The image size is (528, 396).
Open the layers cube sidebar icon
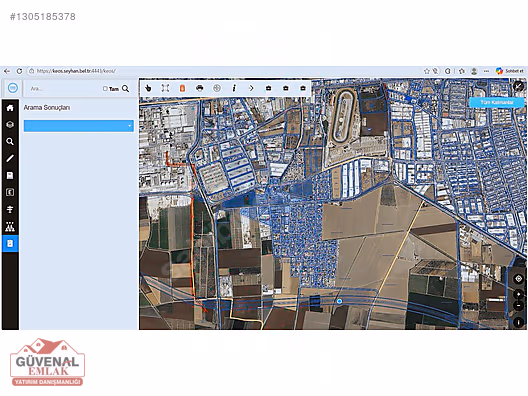tap(10, 125)
